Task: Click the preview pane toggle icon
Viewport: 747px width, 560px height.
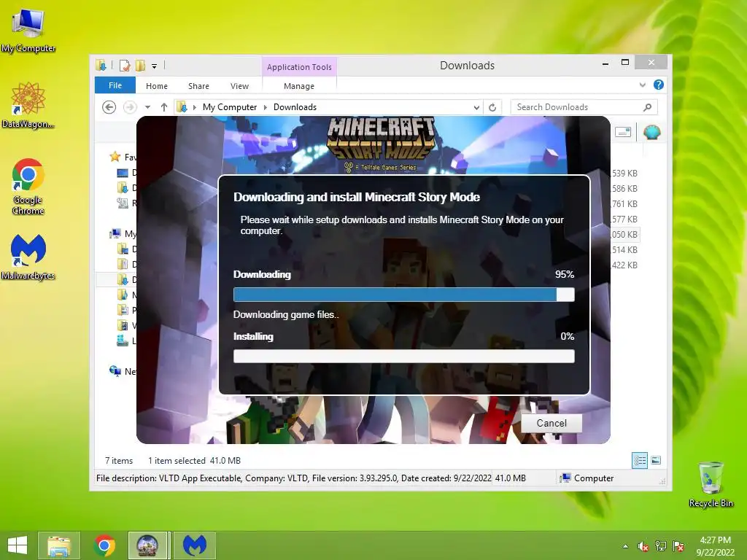Action: (x=623, y=132)
